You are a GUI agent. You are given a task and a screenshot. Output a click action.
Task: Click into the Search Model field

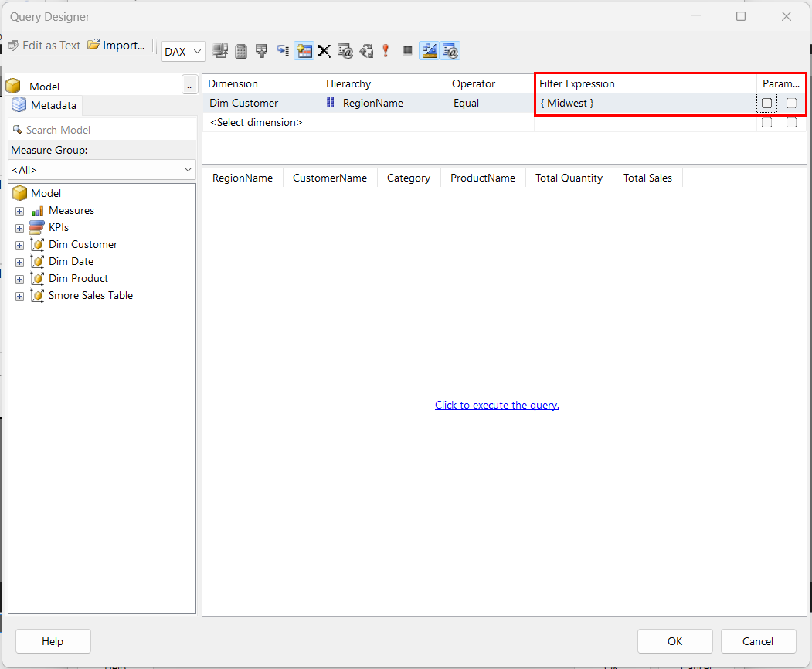pyautogui.click(x=102, y=130)
